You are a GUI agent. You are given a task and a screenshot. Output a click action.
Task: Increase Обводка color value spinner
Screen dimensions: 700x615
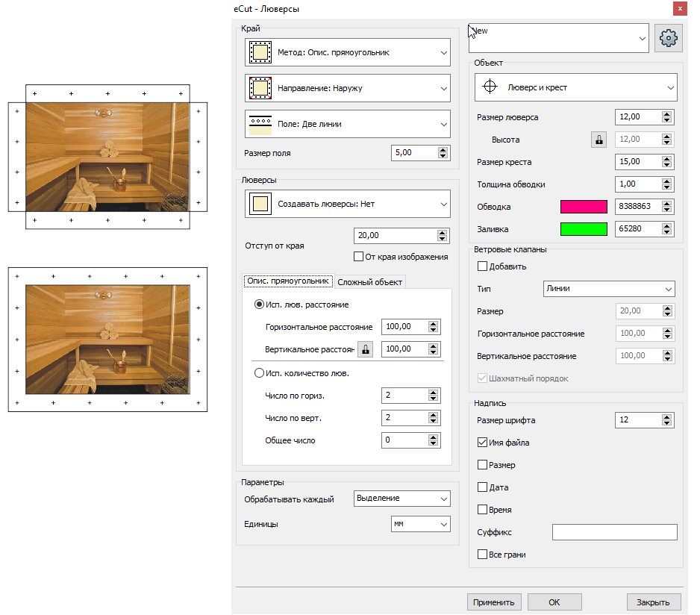pos(666,204)
